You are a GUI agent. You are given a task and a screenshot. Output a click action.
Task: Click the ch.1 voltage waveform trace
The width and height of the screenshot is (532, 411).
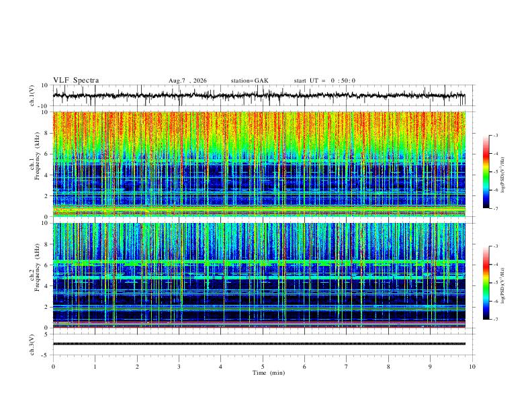[259, 95]
